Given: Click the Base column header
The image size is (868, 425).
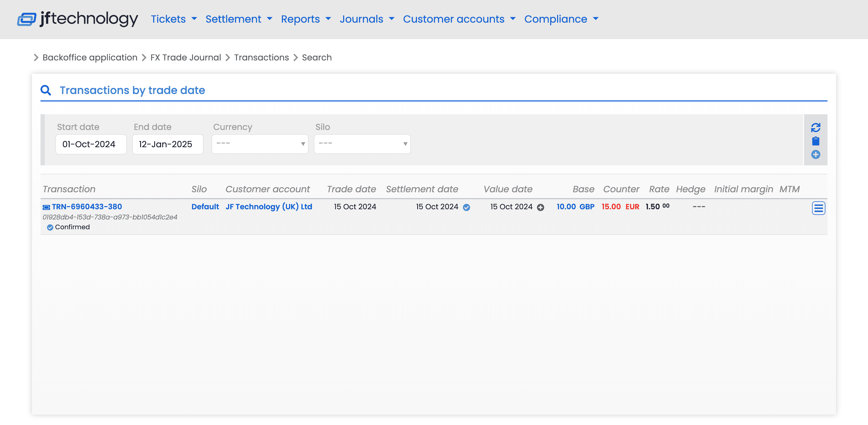Looking at the screenshot, I should coord(583,189).
